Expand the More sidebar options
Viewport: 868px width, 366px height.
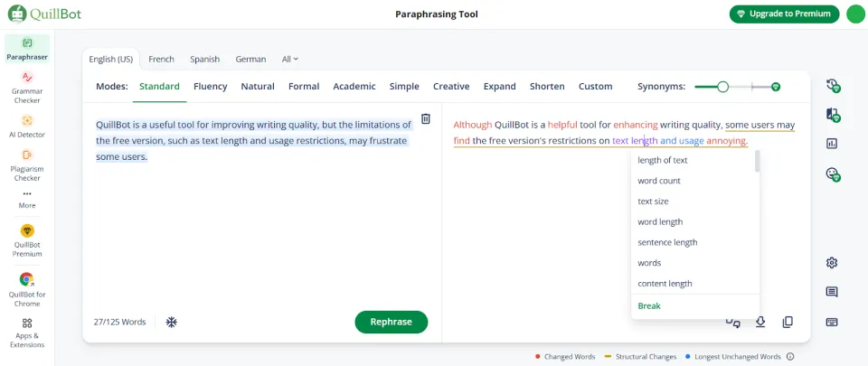coord(27,200)
